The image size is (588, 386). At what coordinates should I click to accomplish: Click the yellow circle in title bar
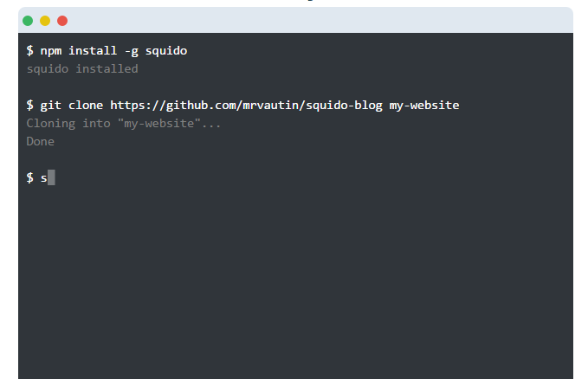tap(45, 21)
